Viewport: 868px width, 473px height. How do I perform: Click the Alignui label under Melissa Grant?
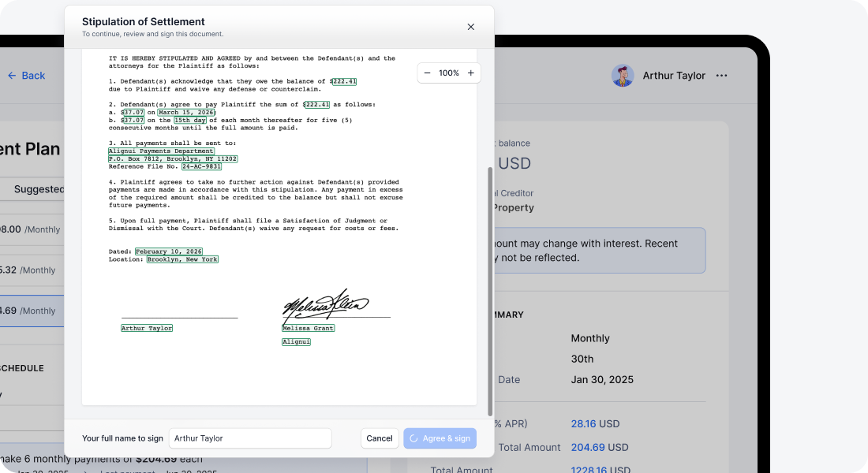pyautogui.click(x=296, y=342)
